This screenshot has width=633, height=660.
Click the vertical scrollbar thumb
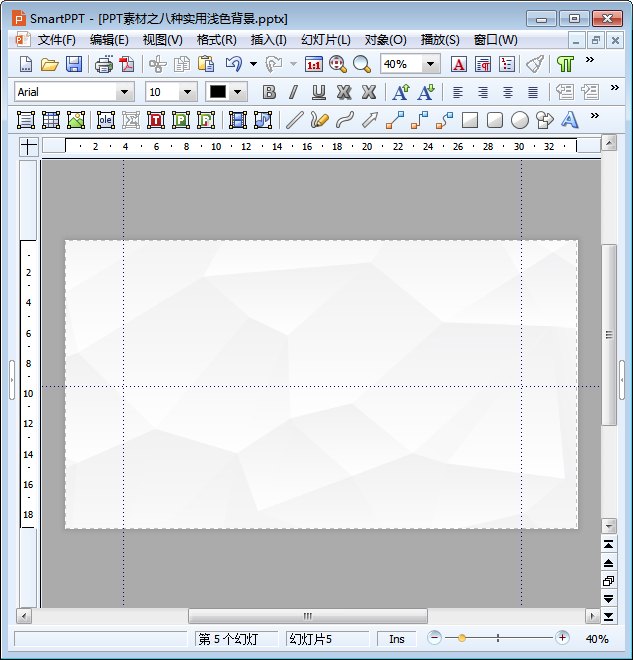pos(609,335)
